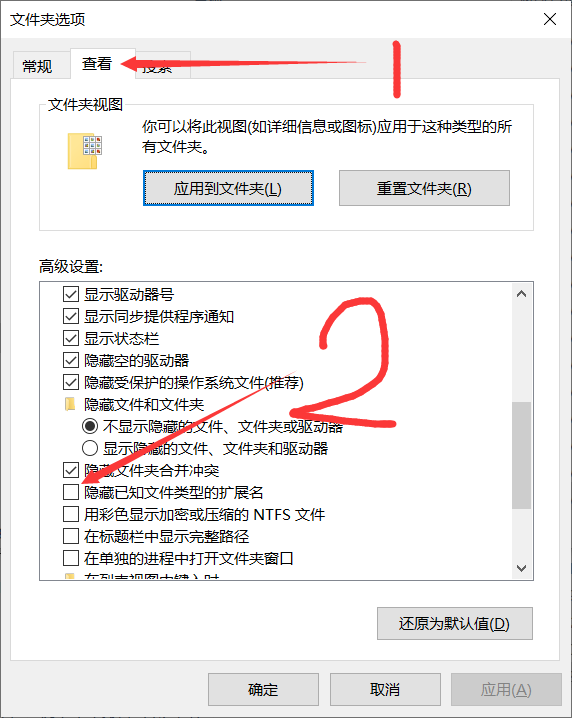
Task: Uncheck 隐藏受保护的操作系统文件 checkbox
Action: click(x=71, y=382)
